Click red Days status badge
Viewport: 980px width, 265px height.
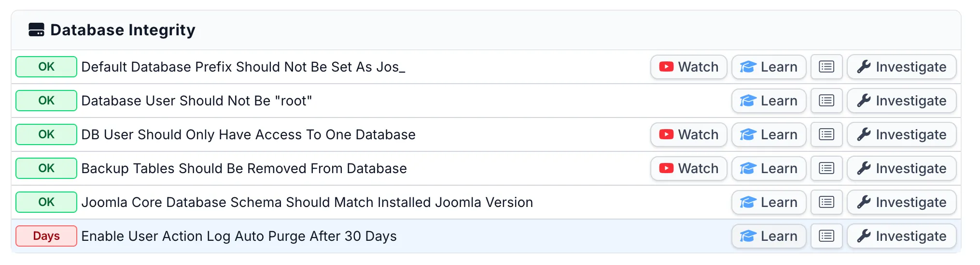coord(46,236)
